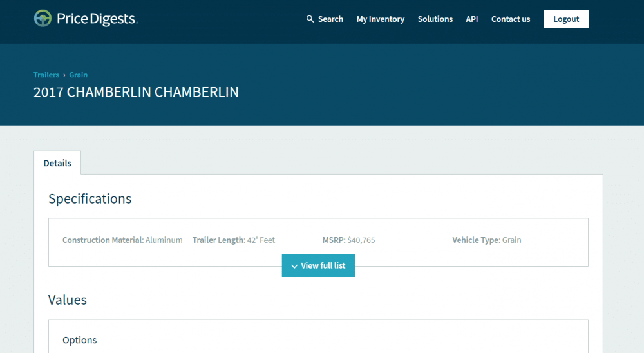The image size is (644, 353).
Task: Click the Price Digests steering wheel logo icon
Action: (x=43, y=19)
